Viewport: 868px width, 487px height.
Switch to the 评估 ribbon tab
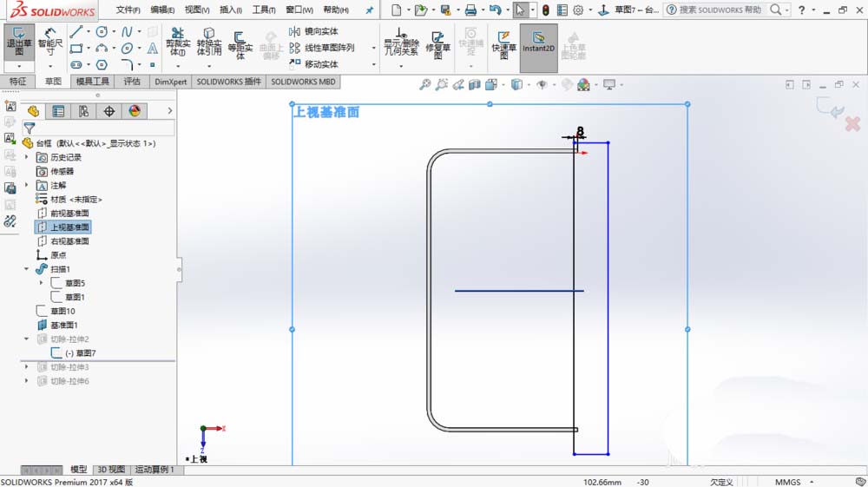(132, 82)
